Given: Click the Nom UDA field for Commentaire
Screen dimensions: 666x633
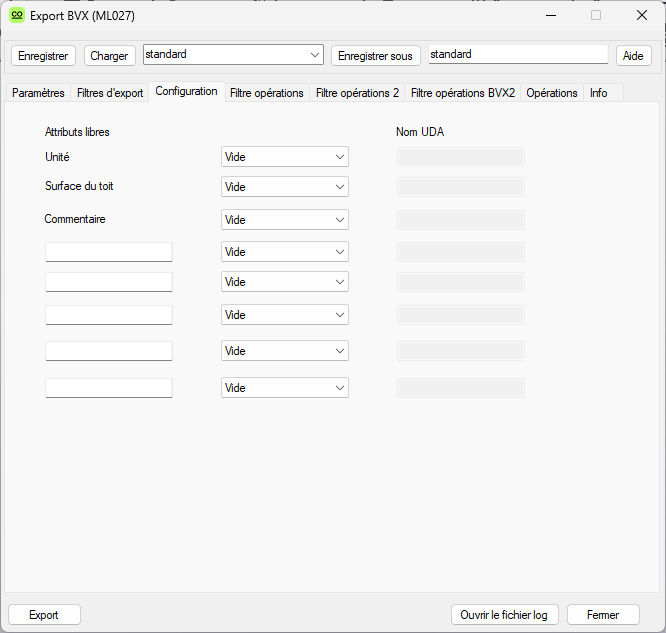Looking at the screenshot, I should coord(461,220).
